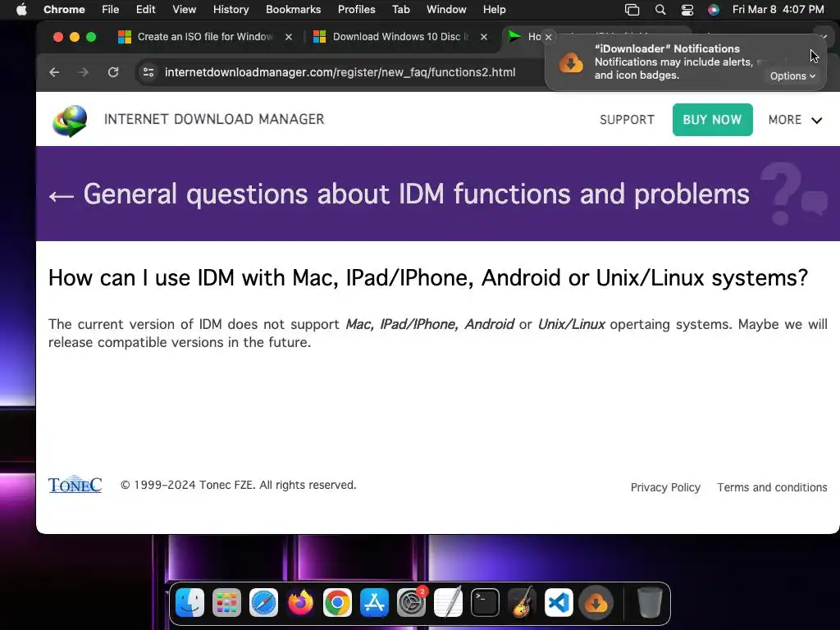Open the Help menu

tap(494, 10)
